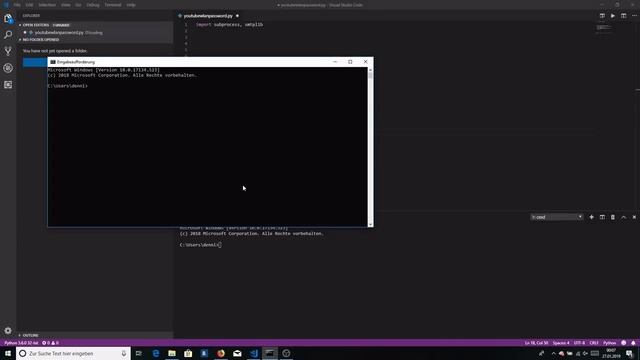Launch Microsoft Edge from the taskbar
Image resolution: width=640 pixels, height=360 pixels.
click(x=156, y=353)
